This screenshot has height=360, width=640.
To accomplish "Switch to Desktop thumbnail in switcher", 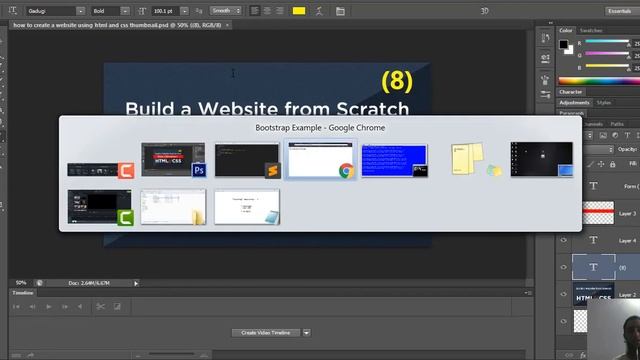I will click(x=542, y=160).
